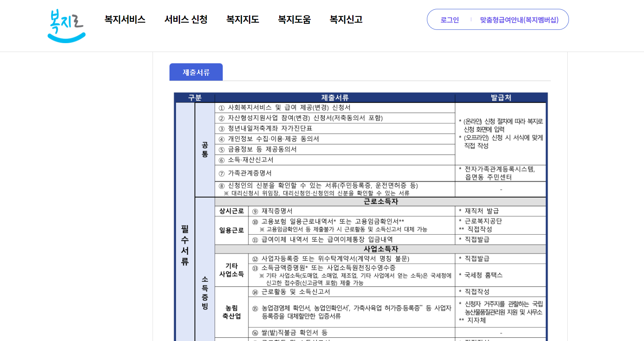Viewport: 644px width, 341px height.
Task: Click the 공통 vertical label
Action: click(205, 150)
